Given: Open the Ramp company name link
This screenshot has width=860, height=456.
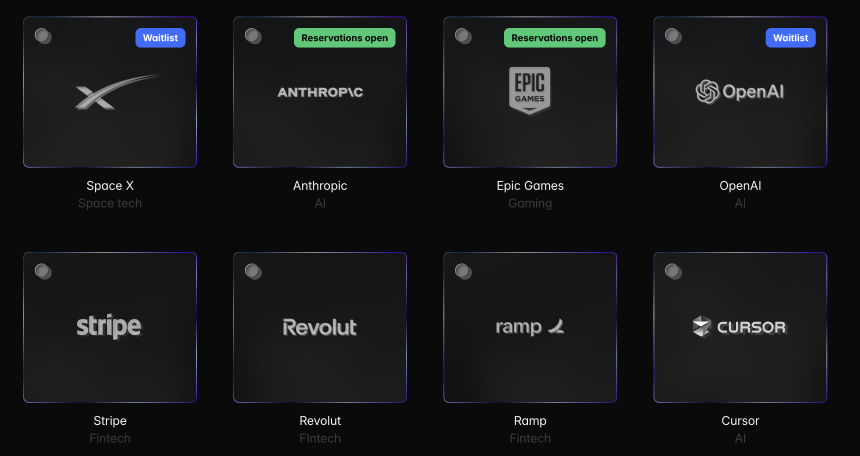Looking at the screenshot, I should coord(530,421).
